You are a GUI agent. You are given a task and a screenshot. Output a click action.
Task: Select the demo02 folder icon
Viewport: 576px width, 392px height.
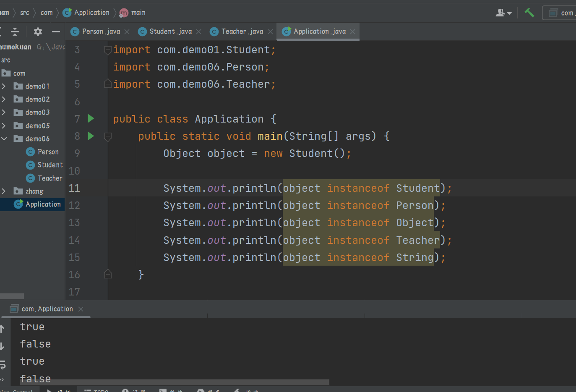18,99
